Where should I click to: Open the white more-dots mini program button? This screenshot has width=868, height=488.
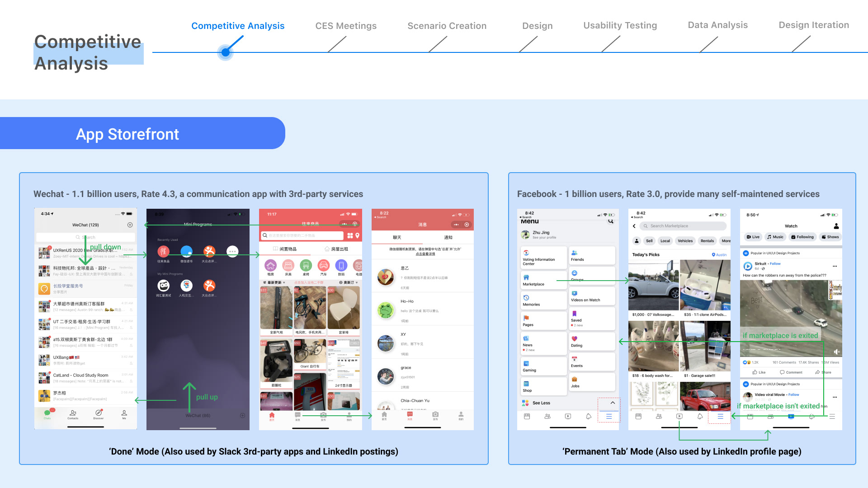coord(232,251)
